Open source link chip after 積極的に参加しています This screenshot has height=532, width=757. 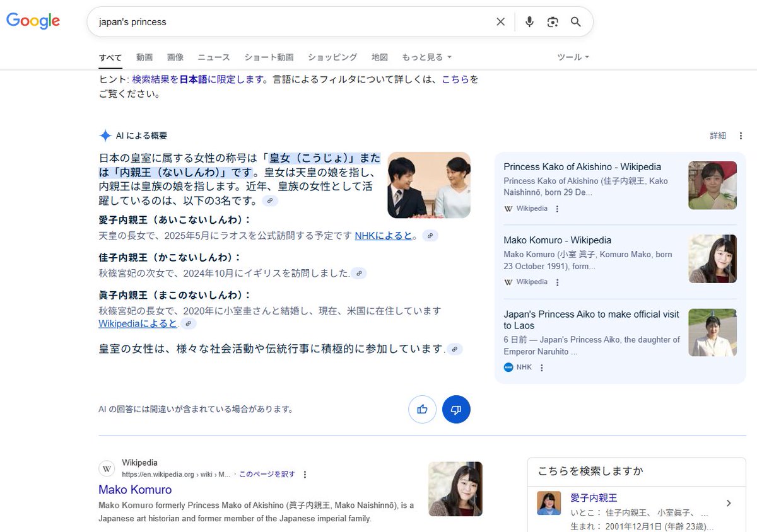455,349
